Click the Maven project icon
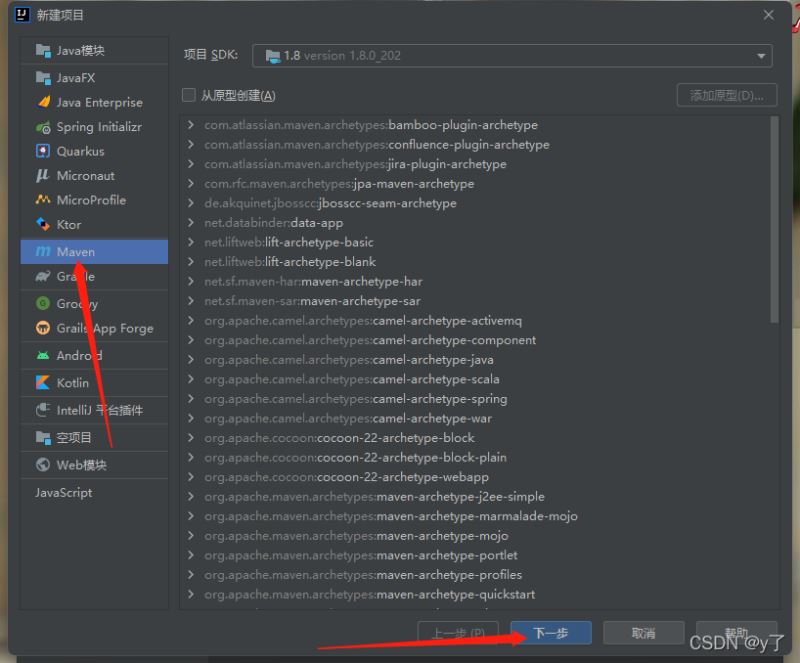This screenshot has width=800, height=663. tap(42, 252)
